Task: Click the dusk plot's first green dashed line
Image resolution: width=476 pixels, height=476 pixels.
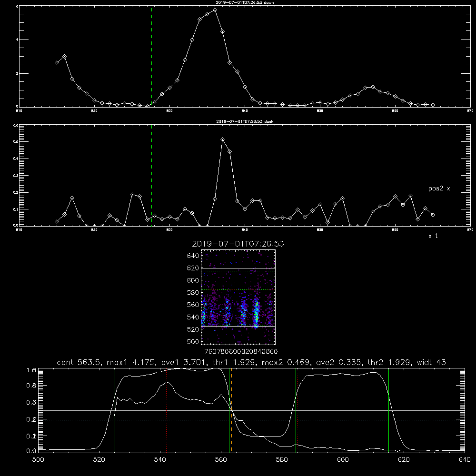Action: (x=151, y=176)
